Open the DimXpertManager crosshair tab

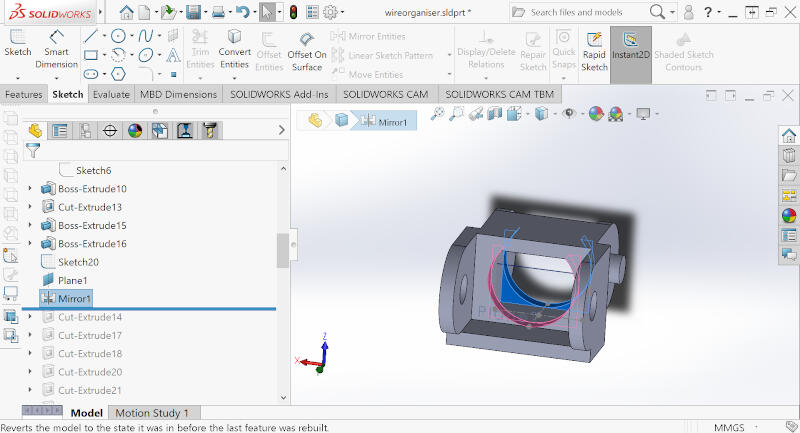tap(110, 131)
